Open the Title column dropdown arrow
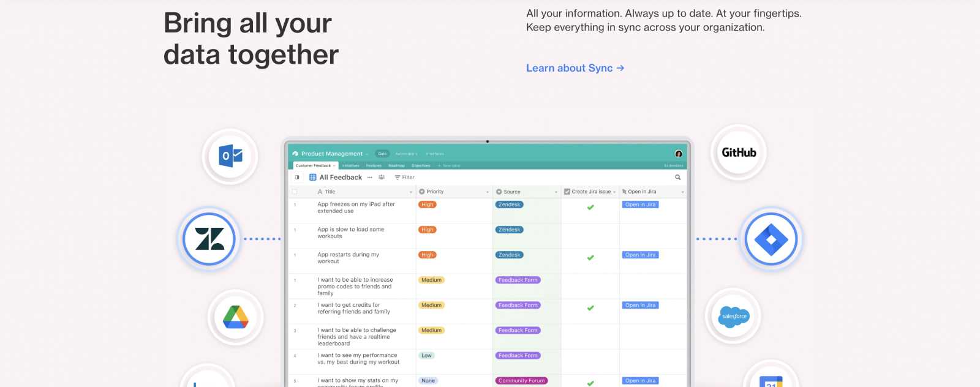This screenshot has width=980, height=387. 411,192
